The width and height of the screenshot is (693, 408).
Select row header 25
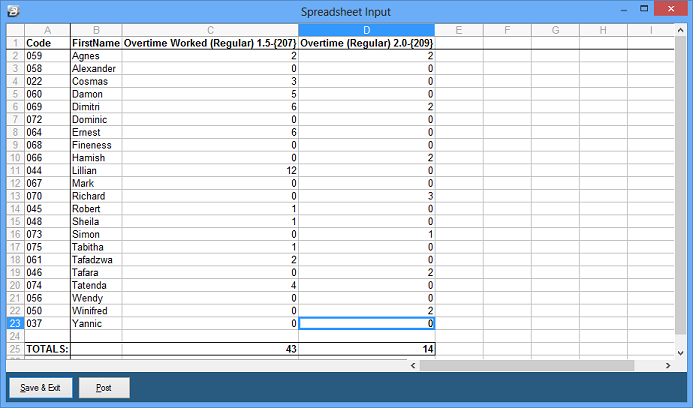point(15,349)
